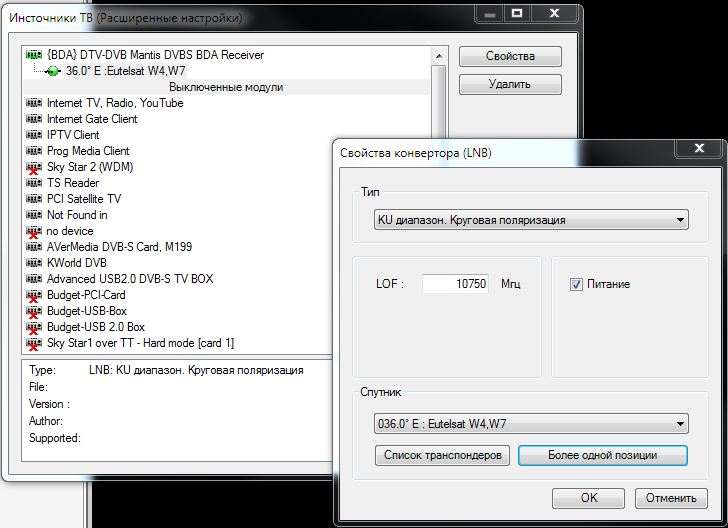
Task: Click the TS Reader module icon
Action: point(34,183)
